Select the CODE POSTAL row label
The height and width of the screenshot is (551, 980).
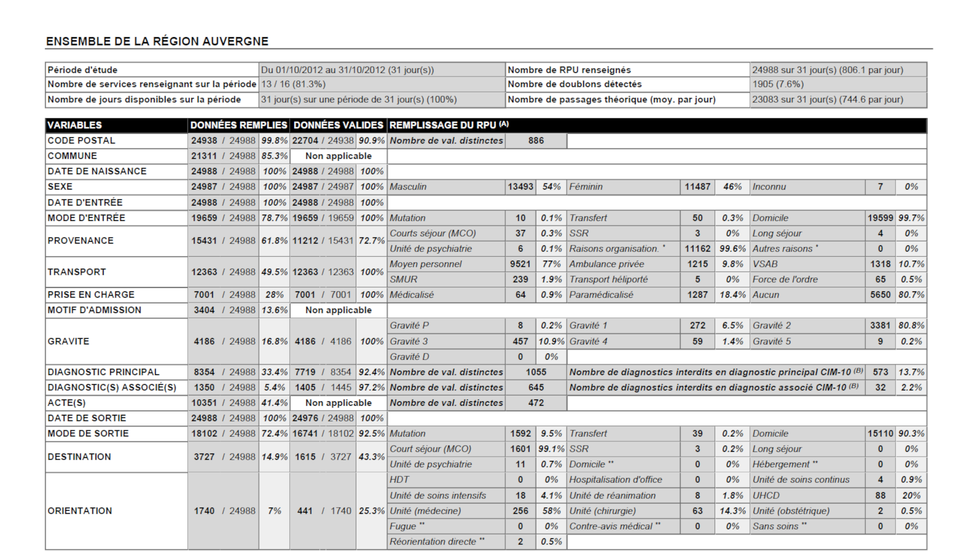(x=82, y=140)
